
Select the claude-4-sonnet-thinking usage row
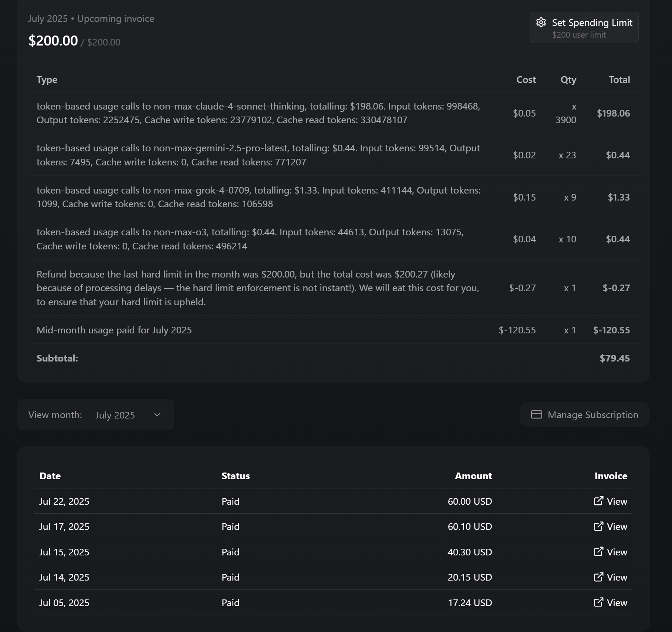click(258, 113)
